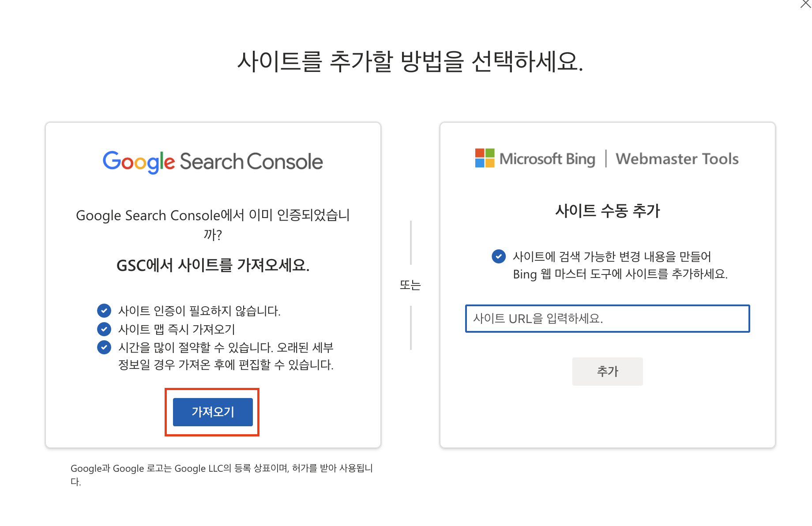Screen dimensions: 812x526
Task: Close the dialog with the X icon
Action: pos(805,4)
